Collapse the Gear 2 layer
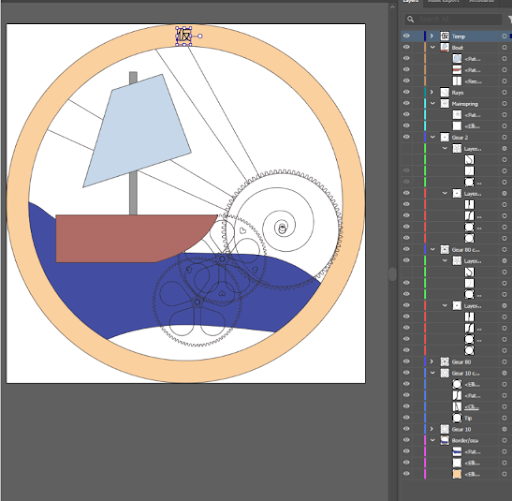The image size is (512, 501). 433,137
